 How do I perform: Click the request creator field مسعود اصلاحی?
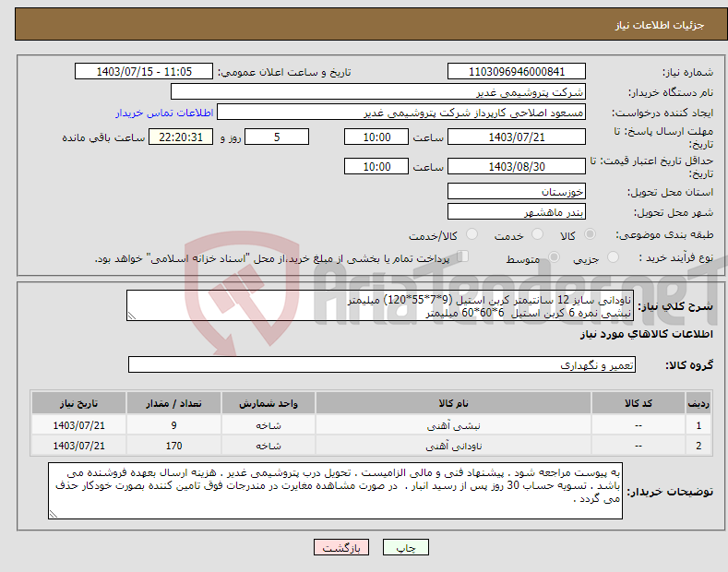click(401, 113)
